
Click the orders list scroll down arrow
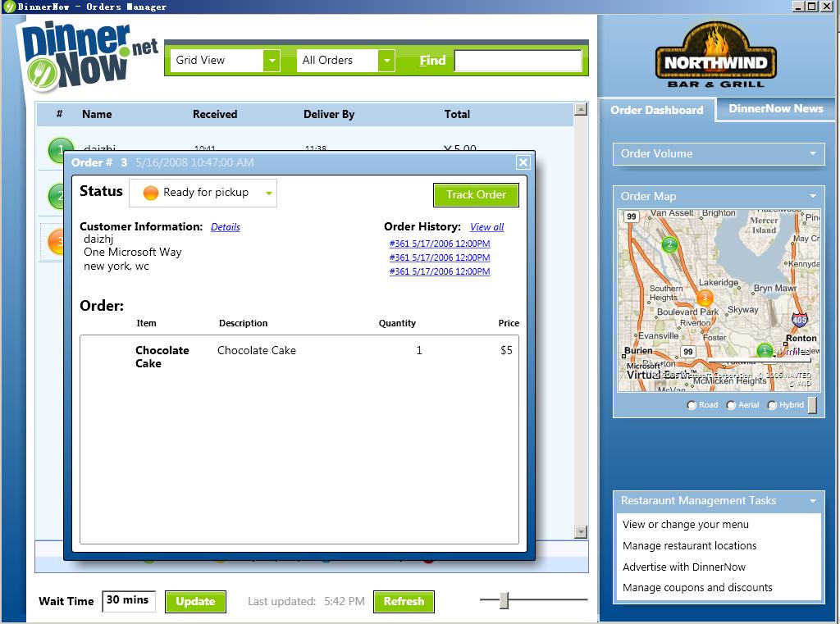coord(581,532)
